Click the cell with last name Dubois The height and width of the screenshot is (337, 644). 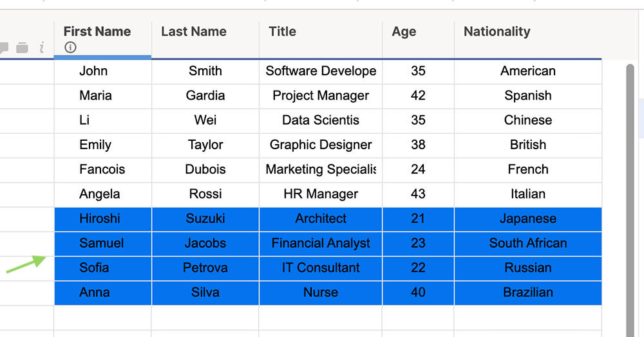tap(205, 170)
